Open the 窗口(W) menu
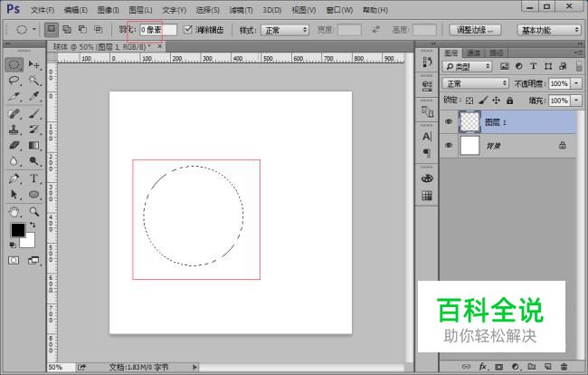 click(339, 10)
